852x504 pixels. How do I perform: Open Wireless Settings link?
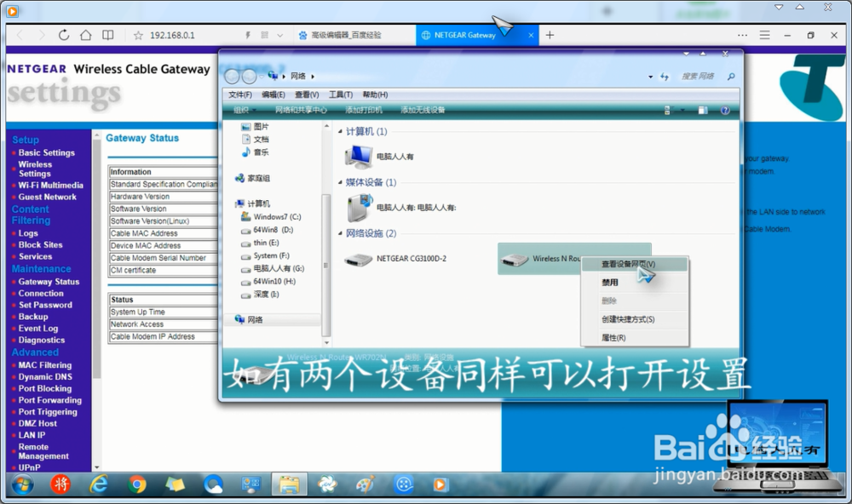coord(35,169)
